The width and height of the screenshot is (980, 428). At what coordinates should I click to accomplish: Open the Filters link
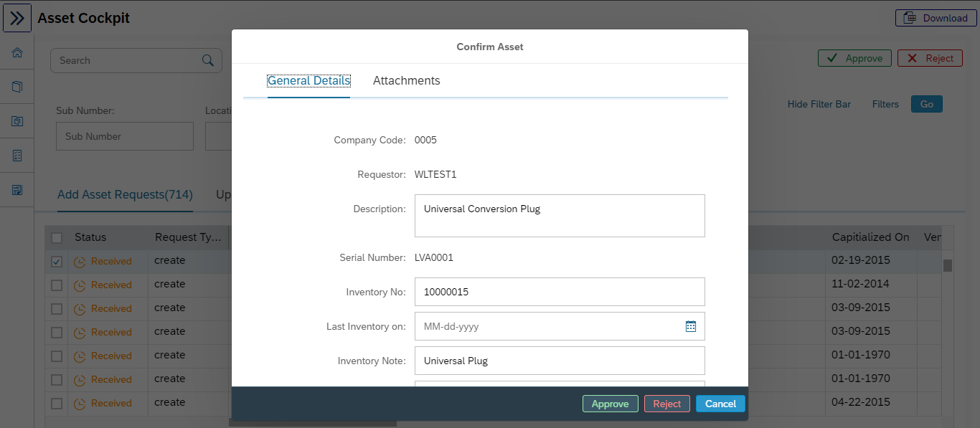[885, 104]
